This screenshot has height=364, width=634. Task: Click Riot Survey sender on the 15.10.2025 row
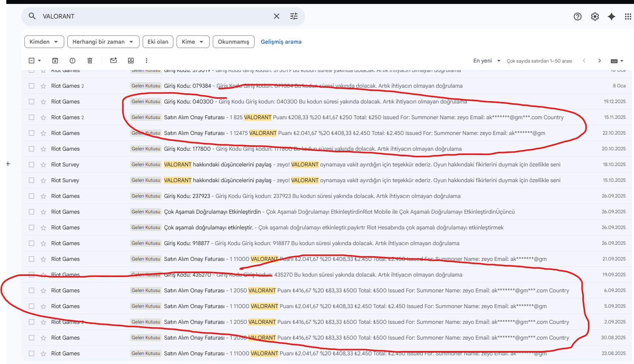(65, 180)
